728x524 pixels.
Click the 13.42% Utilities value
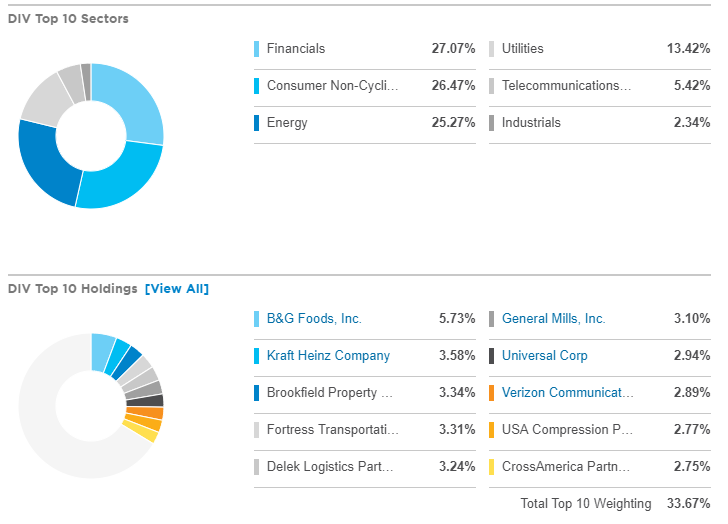(689, 49)
